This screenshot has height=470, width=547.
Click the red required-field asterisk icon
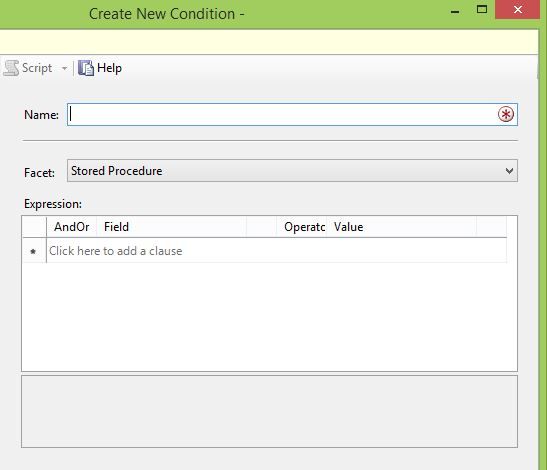pos(506,114)
